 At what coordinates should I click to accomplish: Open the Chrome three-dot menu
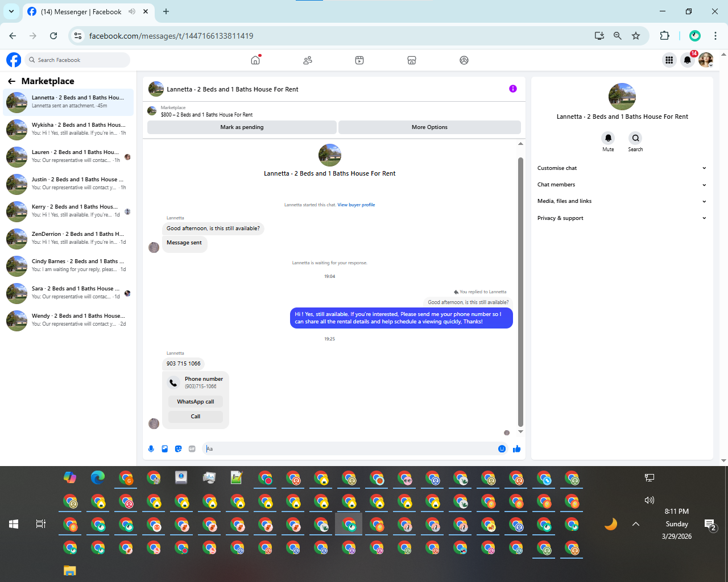point(715,36)
